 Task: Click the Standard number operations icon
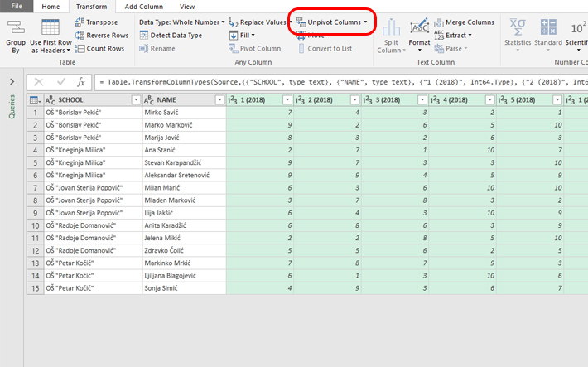pyautogui.click(x=548, y=27)
